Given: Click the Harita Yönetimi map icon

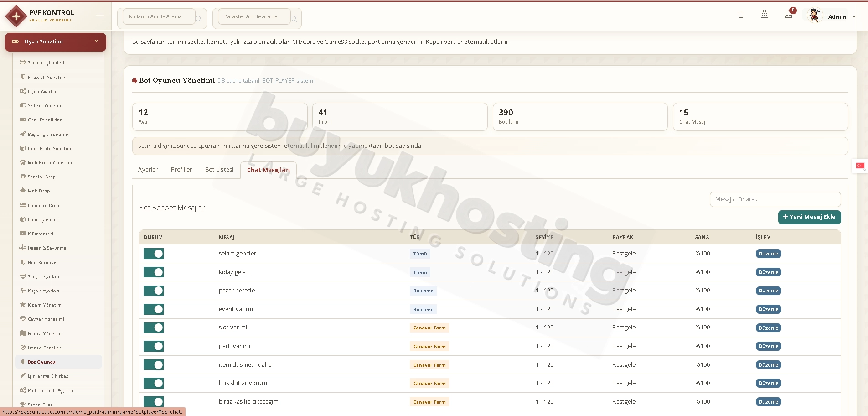Looking at the screenshot, I should pos(23,333).
